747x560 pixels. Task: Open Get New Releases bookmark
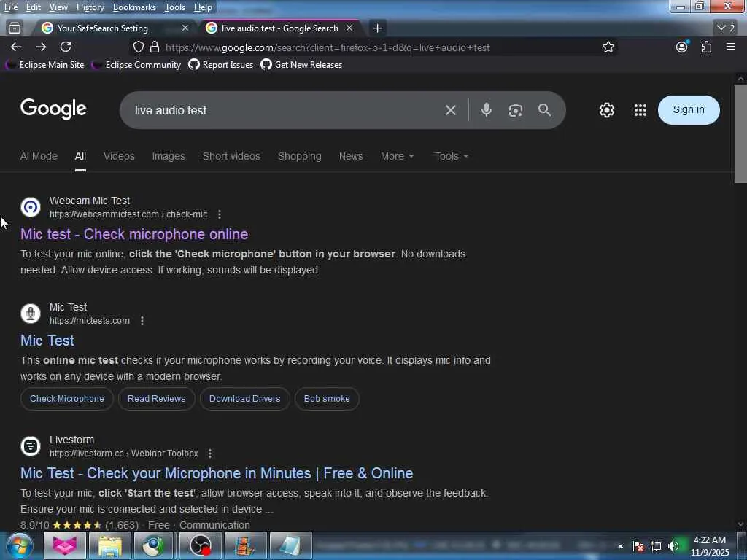click(x=301, y=65)
